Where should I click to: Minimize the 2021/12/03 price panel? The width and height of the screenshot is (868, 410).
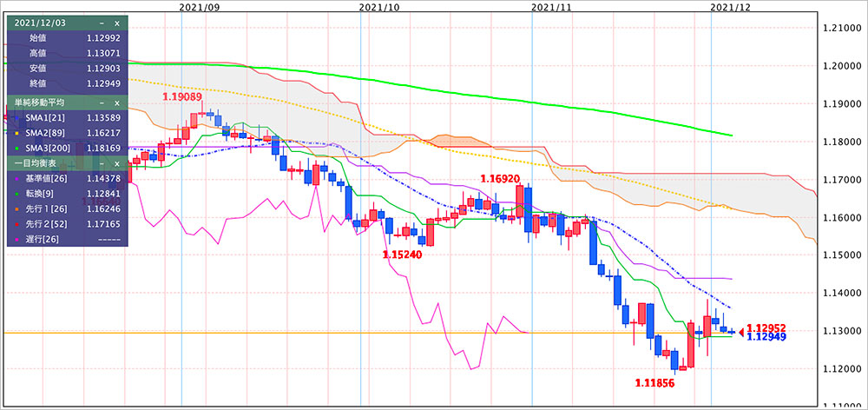[102, 22]
